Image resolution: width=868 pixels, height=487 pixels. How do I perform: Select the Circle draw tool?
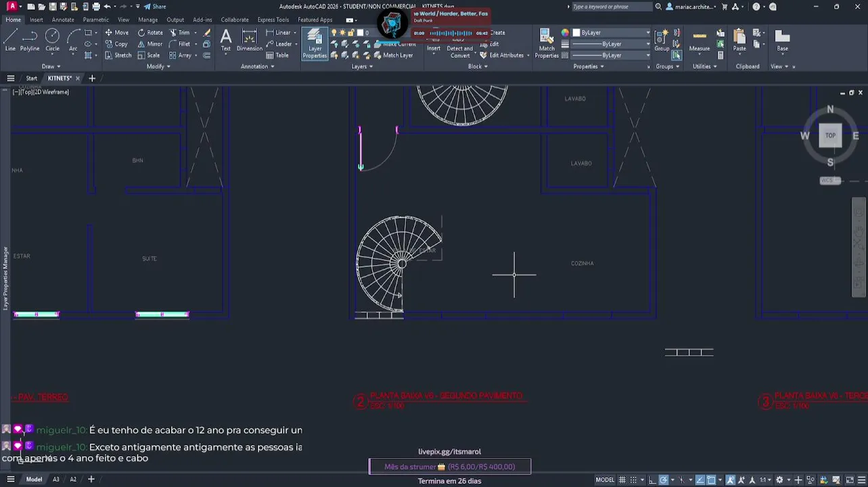pos(52,39)
